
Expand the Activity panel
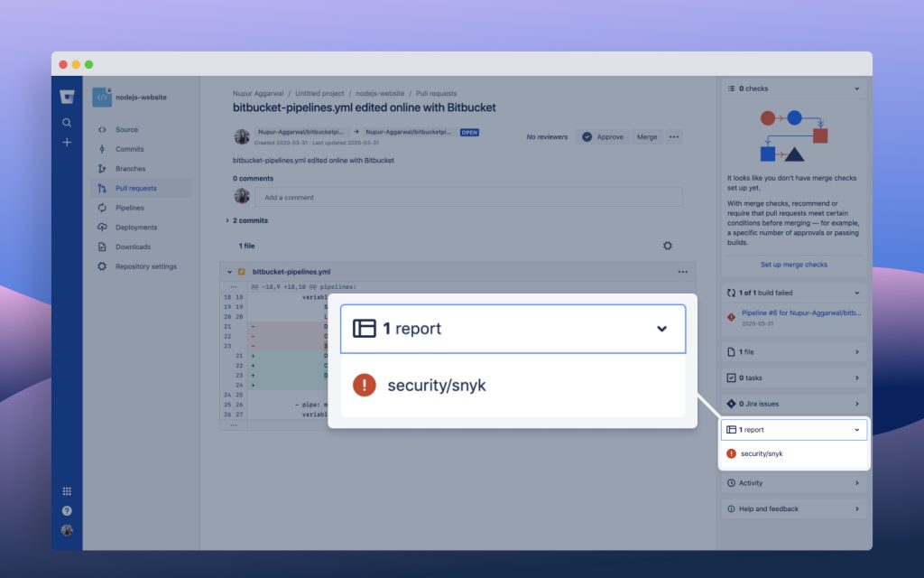[x=794, y=483]
